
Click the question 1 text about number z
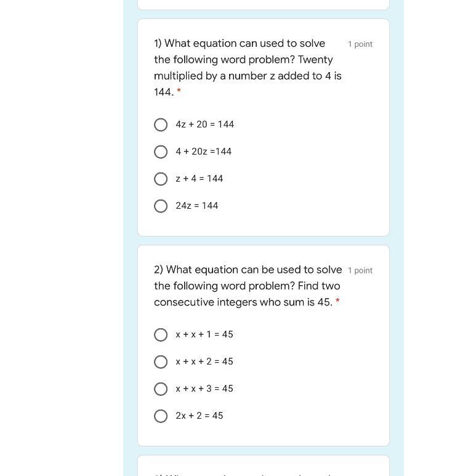pyautogui.click(x=248, y=68)
